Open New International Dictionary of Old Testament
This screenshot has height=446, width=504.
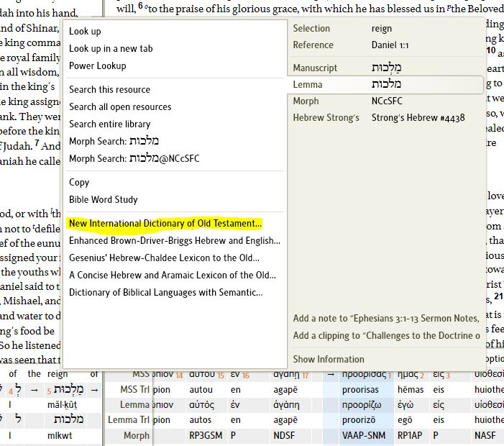[x=165, y=224]
